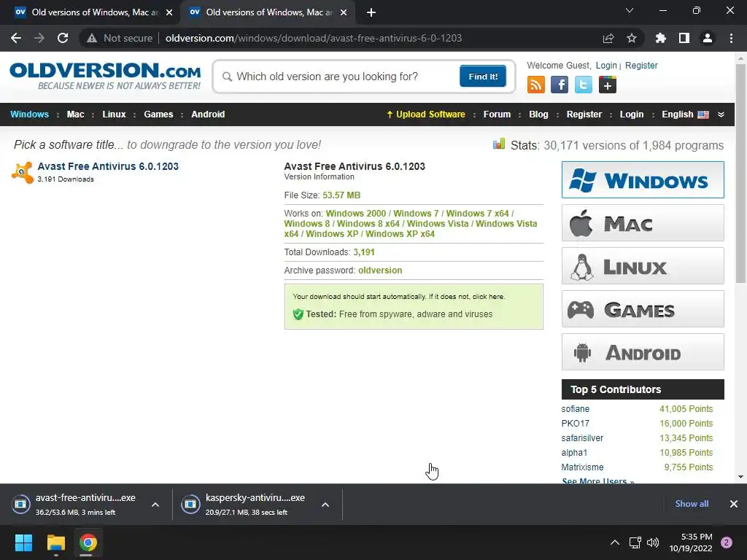Click Show all downloads
This screenshot has height=560, width=747.
click(692, 504)
